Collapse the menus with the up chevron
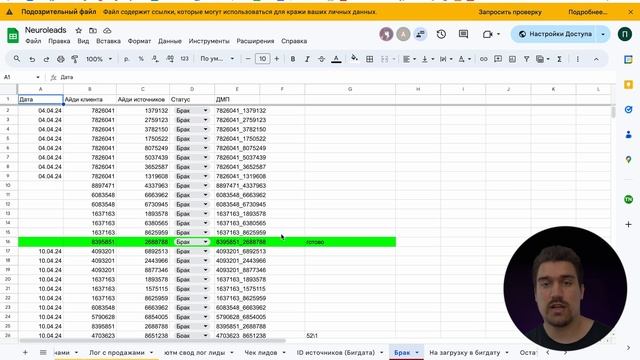 pos(596,59)
